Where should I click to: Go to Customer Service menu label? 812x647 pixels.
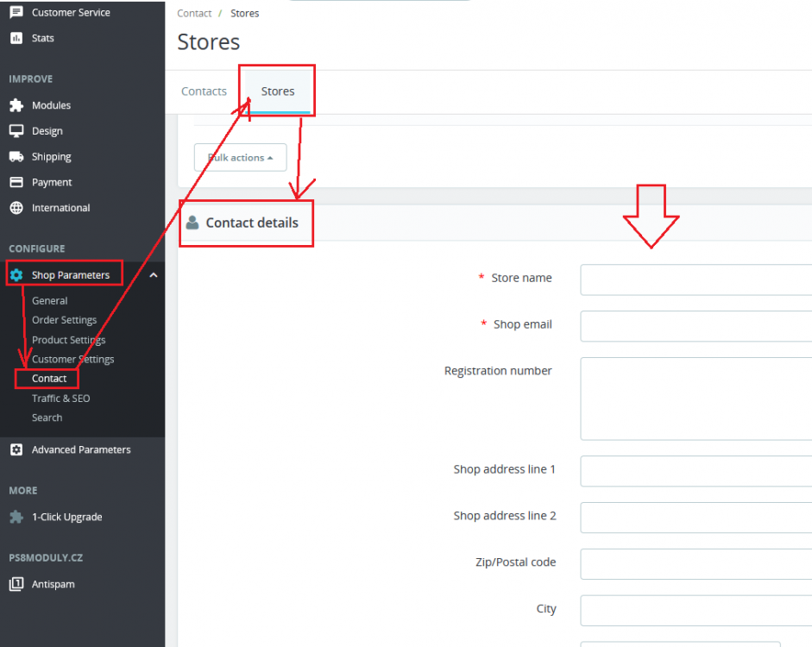(x=71, y=12)
